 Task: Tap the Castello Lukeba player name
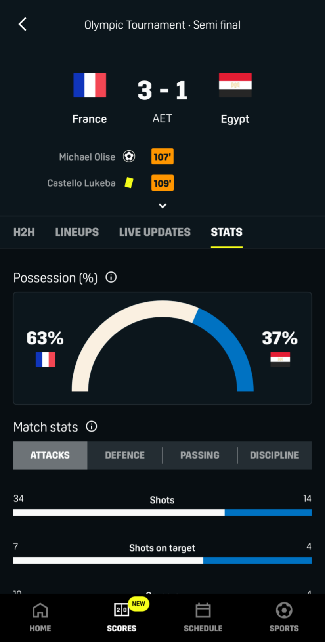click(x=81, y=183)
